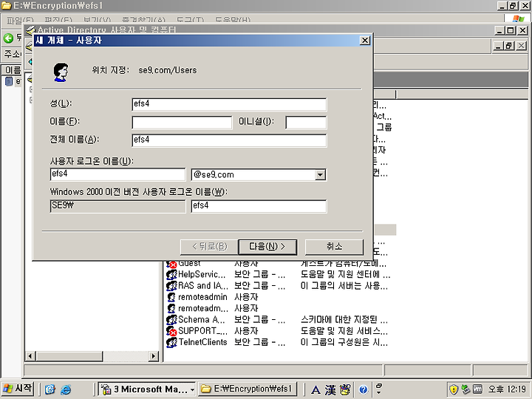Click the 전체 이름(A) full name field
Screen dimensions: 532x399
click(x=229, y=140)
